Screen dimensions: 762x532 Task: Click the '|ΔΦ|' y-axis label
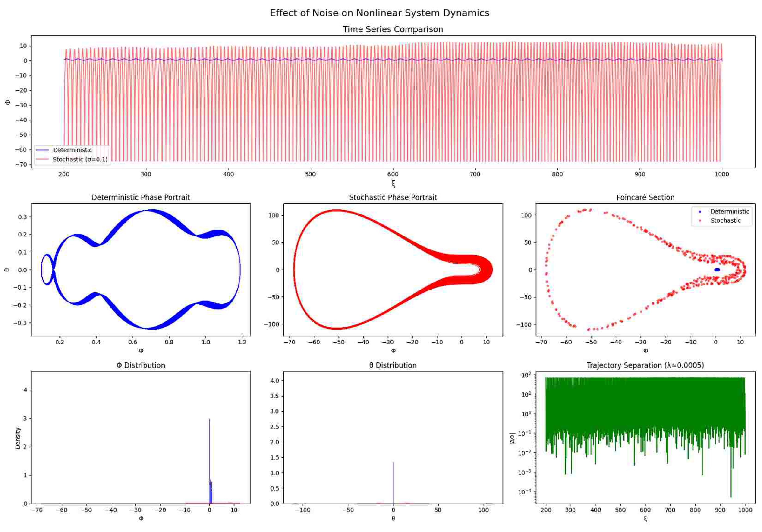tap(512, 438)
